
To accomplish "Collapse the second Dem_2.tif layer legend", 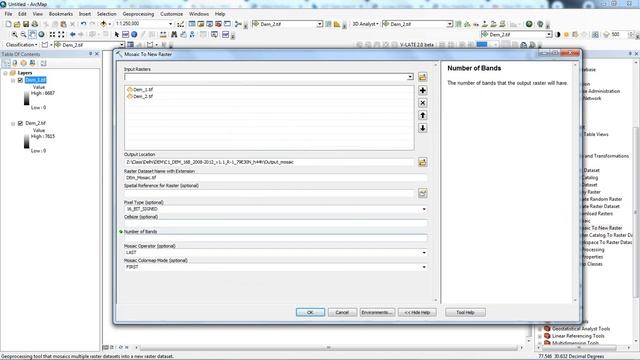I will click(13, 123).
